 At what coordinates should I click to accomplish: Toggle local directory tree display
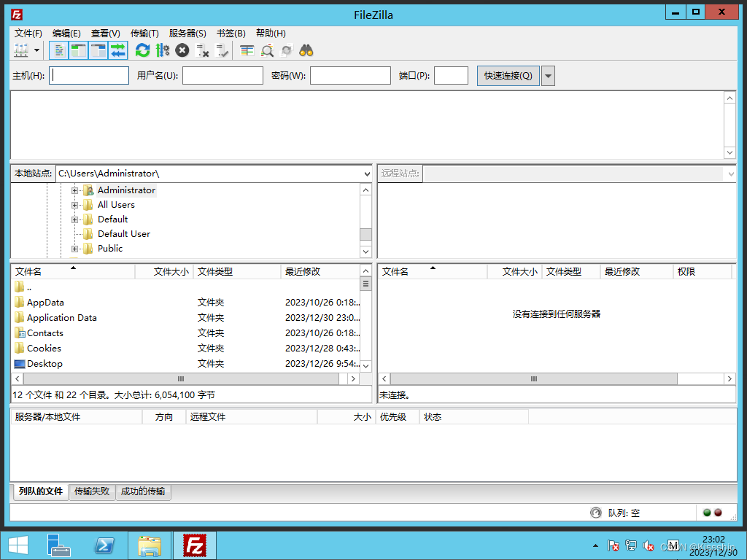click(x=79, y=50)
